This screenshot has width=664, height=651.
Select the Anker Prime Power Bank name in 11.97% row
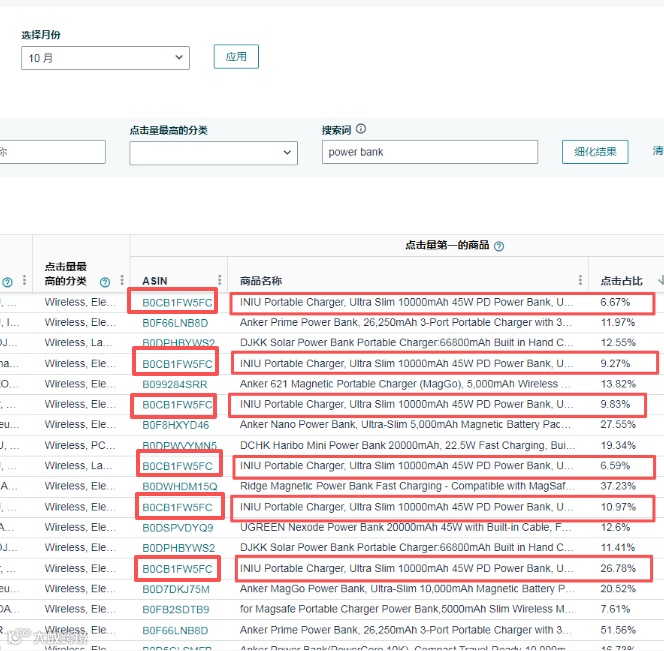[406, 323]
